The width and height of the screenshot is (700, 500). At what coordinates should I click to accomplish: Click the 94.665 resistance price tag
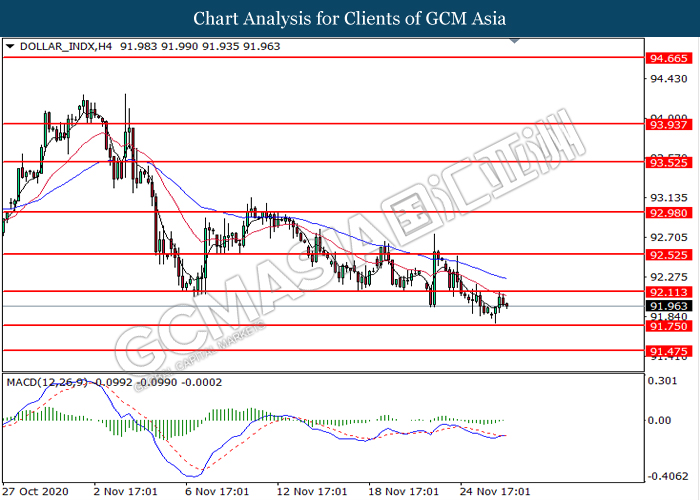(x=666, y=59)
